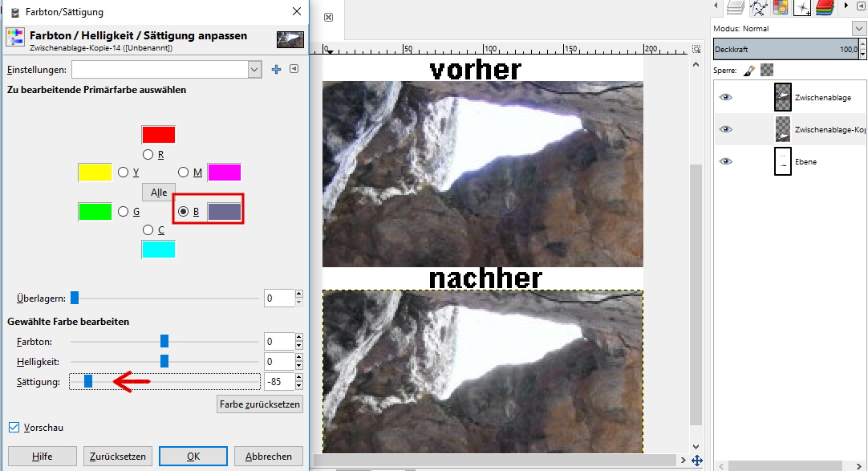The width and height of the screenshot is (868, 471).
Task: Click the Helligkeit slider handle
Action: pos(164,361)
